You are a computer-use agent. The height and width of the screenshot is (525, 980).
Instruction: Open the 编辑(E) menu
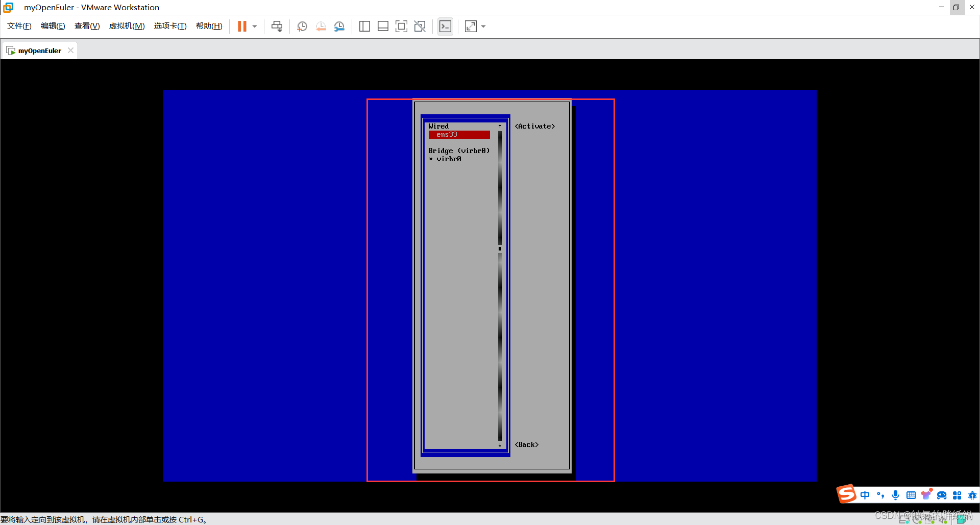[x=53, y=26]
